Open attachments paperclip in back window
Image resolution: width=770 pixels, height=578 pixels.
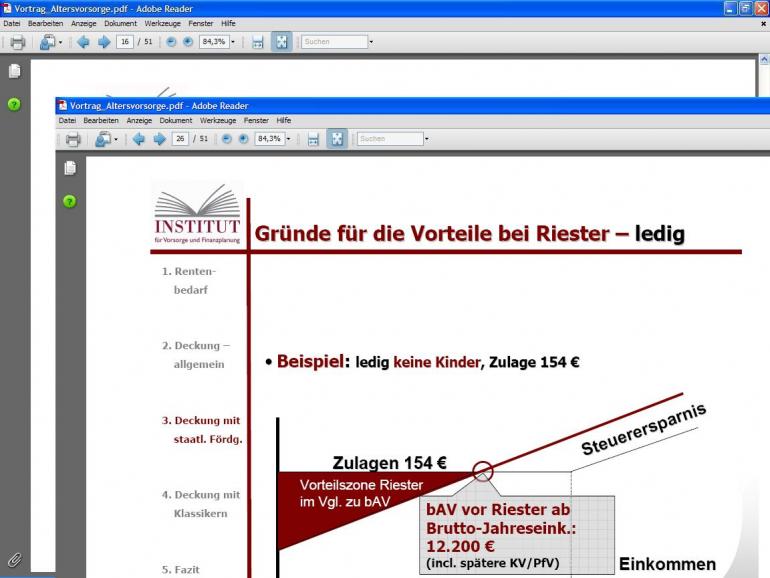tap(15, 560)
